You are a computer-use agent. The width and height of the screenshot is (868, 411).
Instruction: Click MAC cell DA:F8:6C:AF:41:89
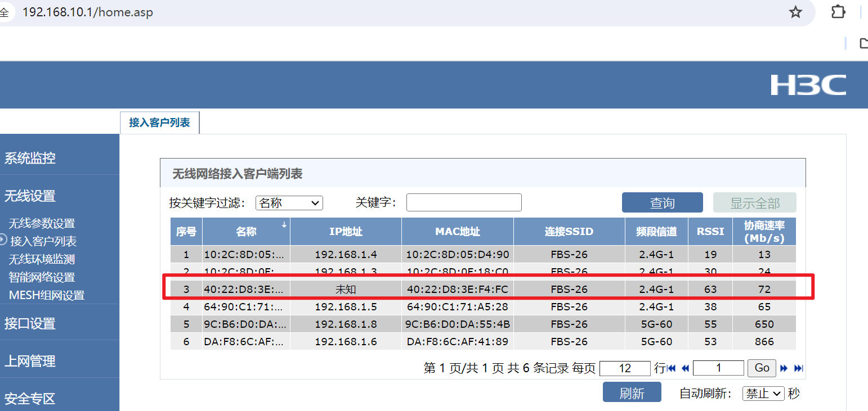click(x=458, y=342)
